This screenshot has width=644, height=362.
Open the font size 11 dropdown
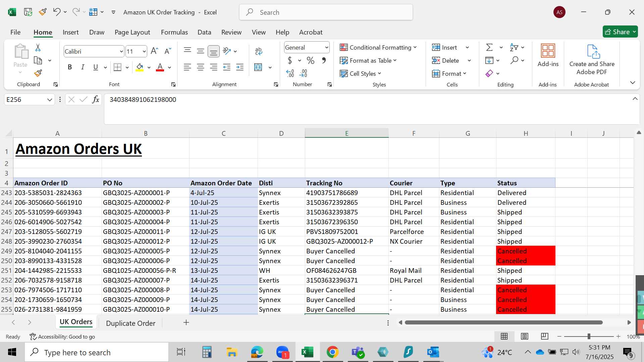pyautogui.click(x=144, y=51)
